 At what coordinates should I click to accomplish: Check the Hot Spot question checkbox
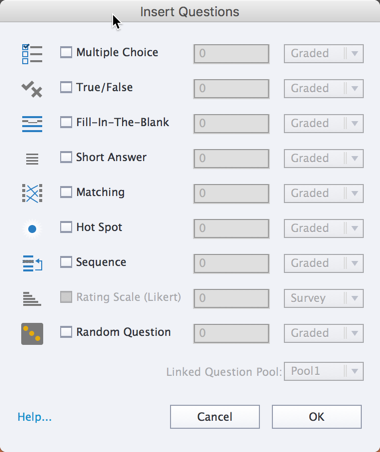[x=66, y=227]
